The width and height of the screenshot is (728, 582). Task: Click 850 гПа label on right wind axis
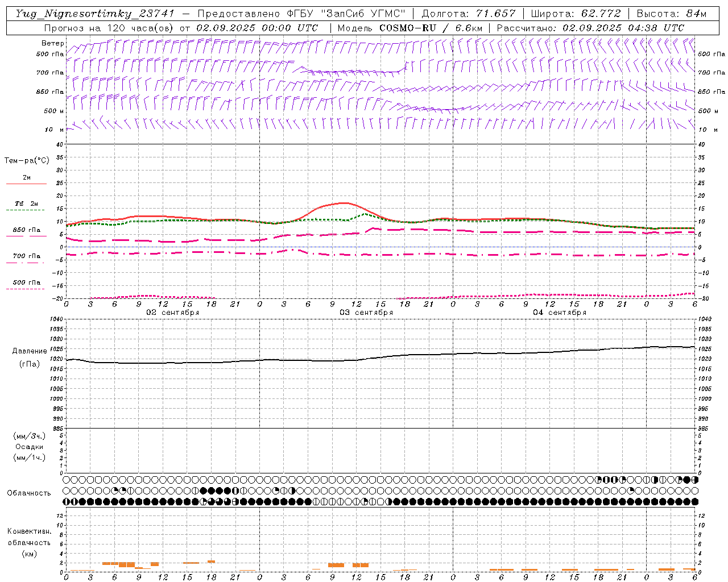[712, 92]
